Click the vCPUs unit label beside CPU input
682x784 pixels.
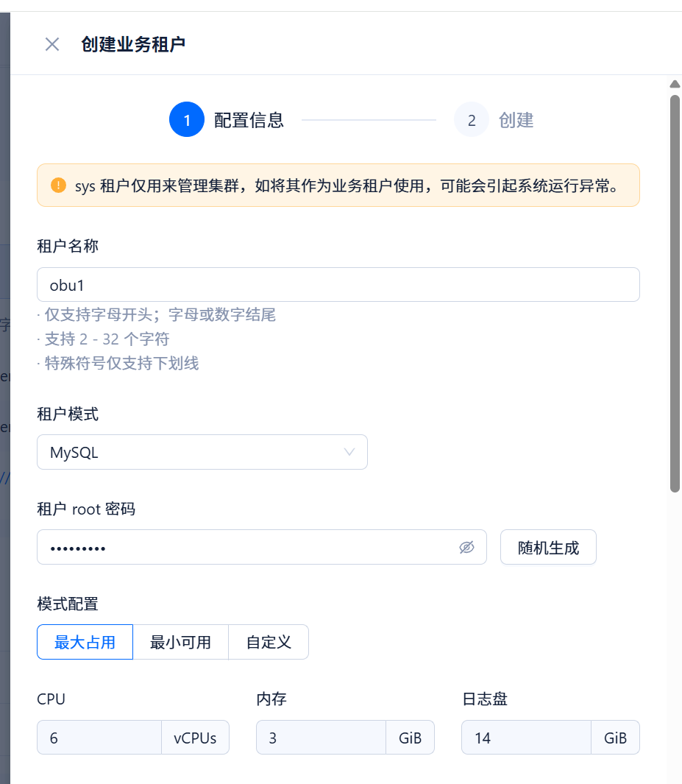[195, 737]
